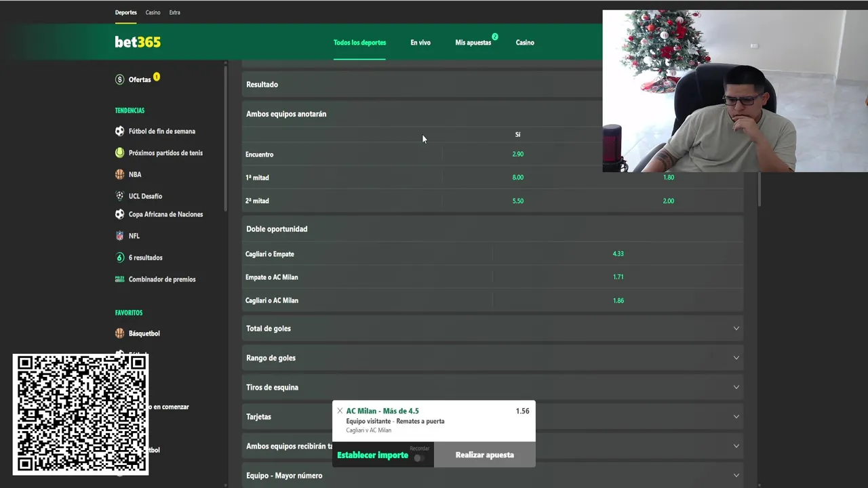Click the Copa Africana de Naciones ball icon

click(120, 214)
